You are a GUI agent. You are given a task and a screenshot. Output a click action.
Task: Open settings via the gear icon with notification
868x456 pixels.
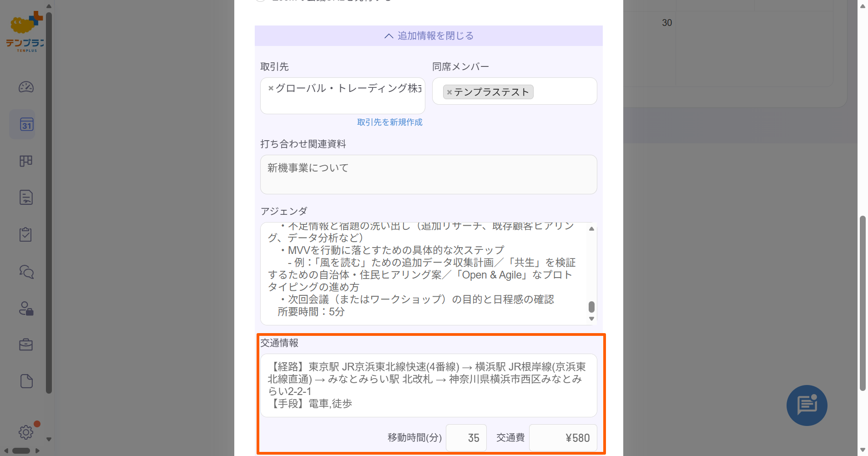pos(26,433)
